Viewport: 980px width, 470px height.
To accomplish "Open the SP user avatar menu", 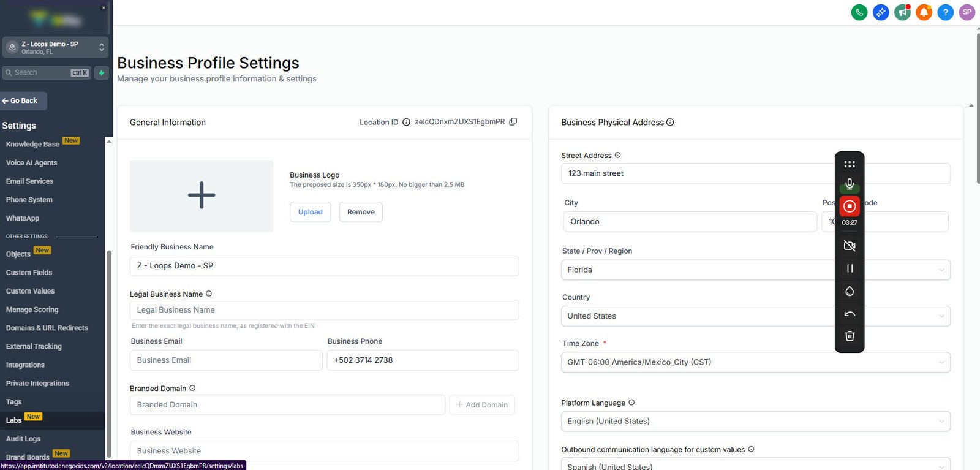I will (x=967, y=12).
